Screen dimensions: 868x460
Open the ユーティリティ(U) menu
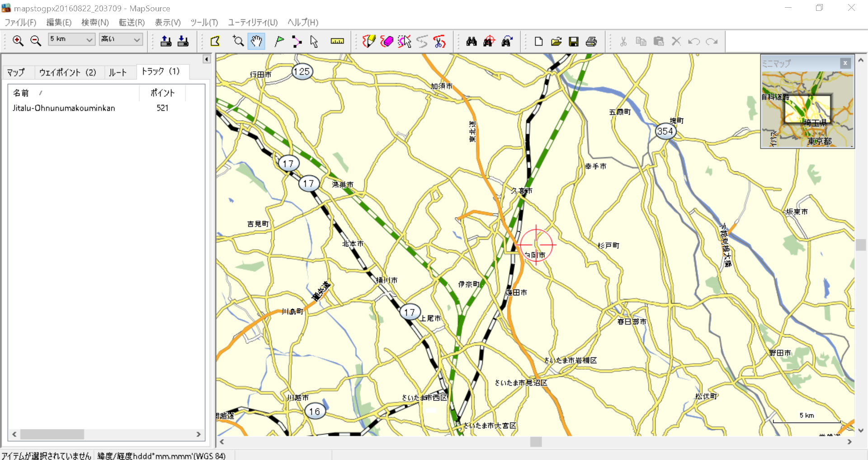click(253, 22)
